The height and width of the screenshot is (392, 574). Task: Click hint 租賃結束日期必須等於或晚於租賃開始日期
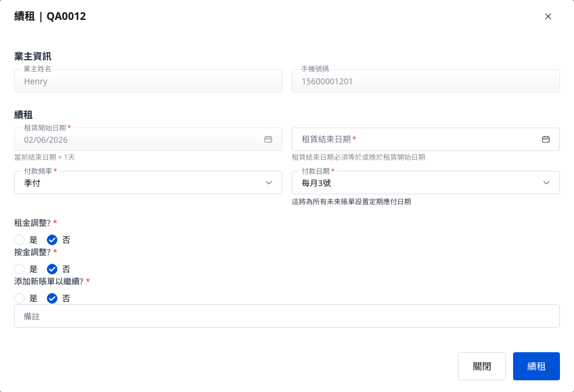pyautogui.click(x=358, y=157)
